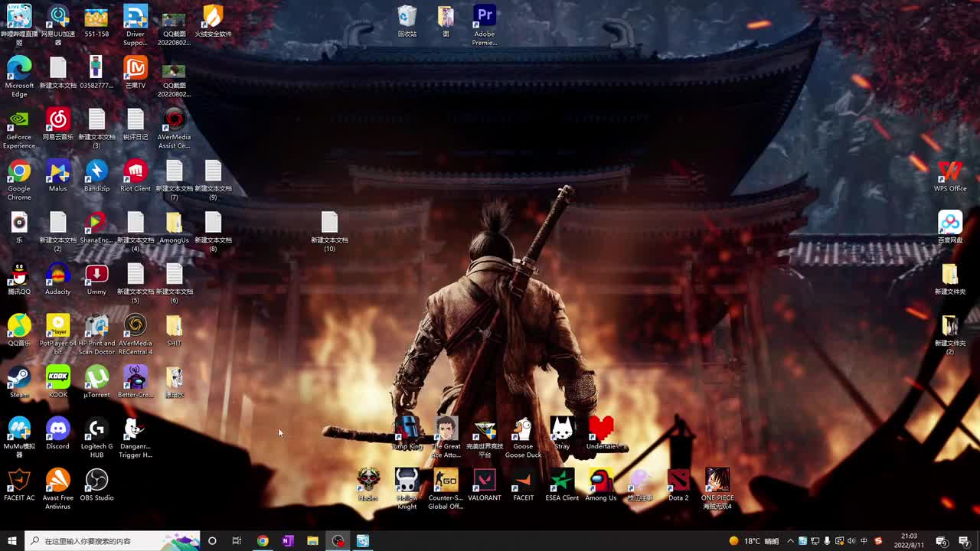
Task: Select the 锐评日记 text file
Action: 136,125
